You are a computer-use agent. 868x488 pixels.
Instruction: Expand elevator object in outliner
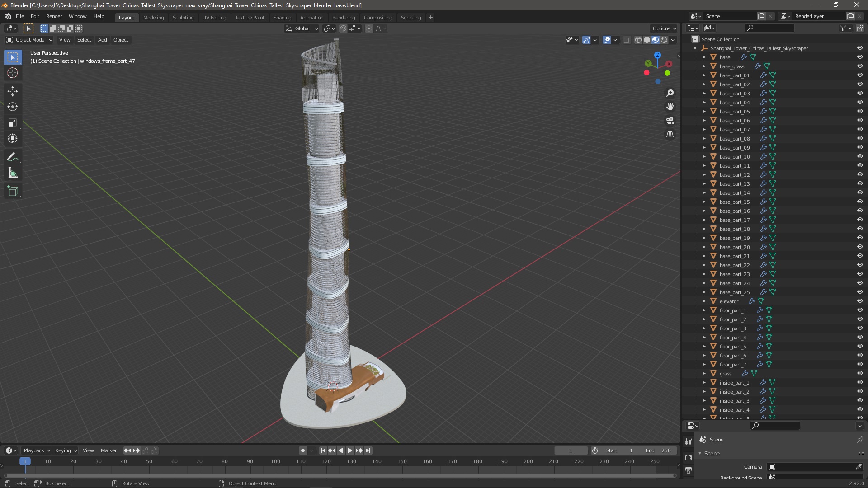coord(704,301)
